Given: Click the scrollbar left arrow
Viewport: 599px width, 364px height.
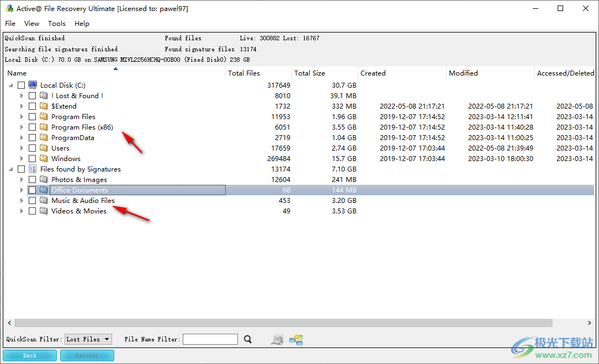Looking at the screenshot, I should [x=9, y=323].
